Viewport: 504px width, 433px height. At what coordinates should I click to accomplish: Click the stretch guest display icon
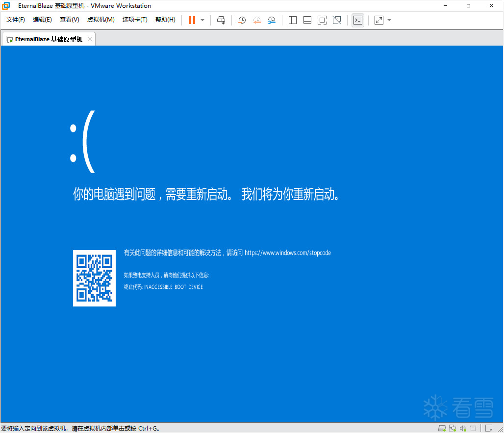(x=379, y=20)
